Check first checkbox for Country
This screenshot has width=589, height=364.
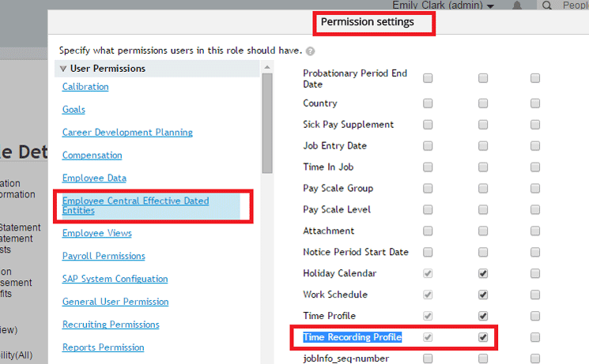point(428,103)
